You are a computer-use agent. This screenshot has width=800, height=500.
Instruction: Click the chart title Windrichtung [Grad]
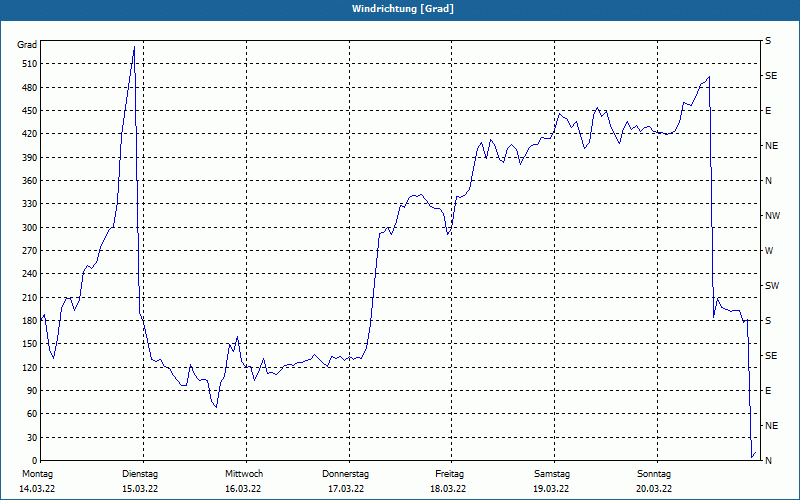pyautogui.click(x=403, y=9)
